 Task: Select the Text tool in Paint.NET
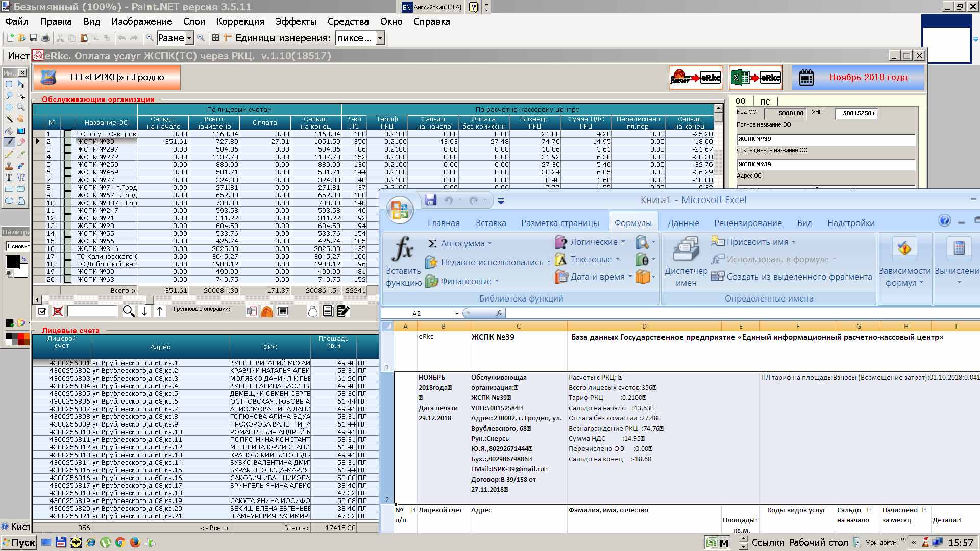(9, 178)
